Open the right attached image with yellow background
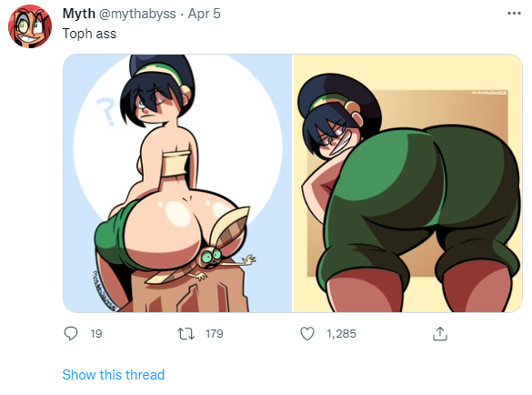532x395 pixels. tap(407, 184)
